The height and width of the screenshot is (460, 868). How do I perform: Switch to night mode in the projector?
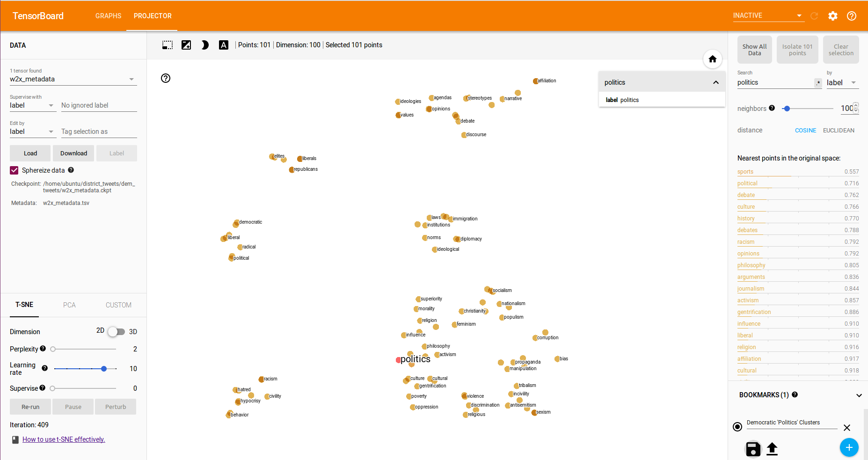pyautogui.click(x=205, y=45)
